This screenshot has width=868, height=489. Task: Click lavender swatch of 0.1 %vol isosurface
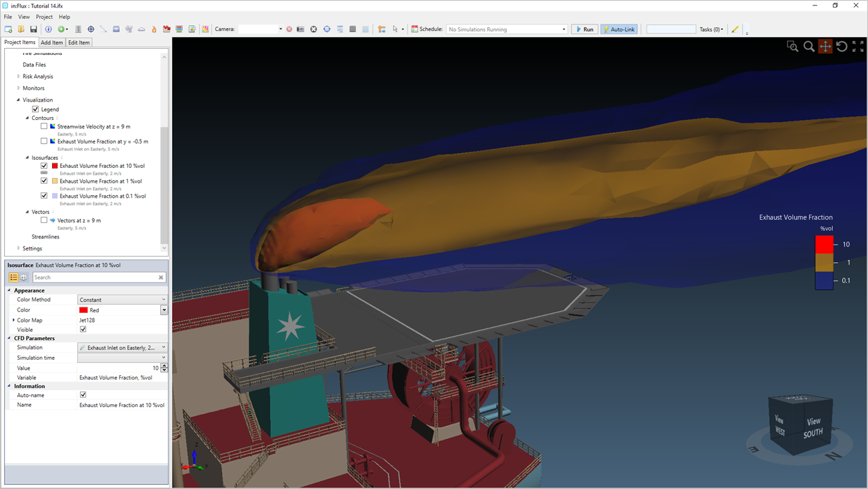[x=55, y=196]
